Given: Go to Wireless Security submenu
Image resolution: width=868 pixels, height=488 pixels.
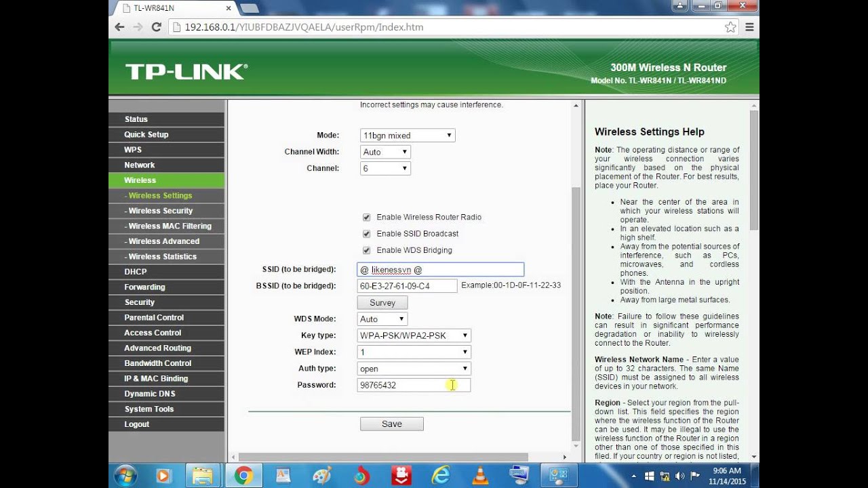Looking at the screenshot, I should click(x=166, y=211).
